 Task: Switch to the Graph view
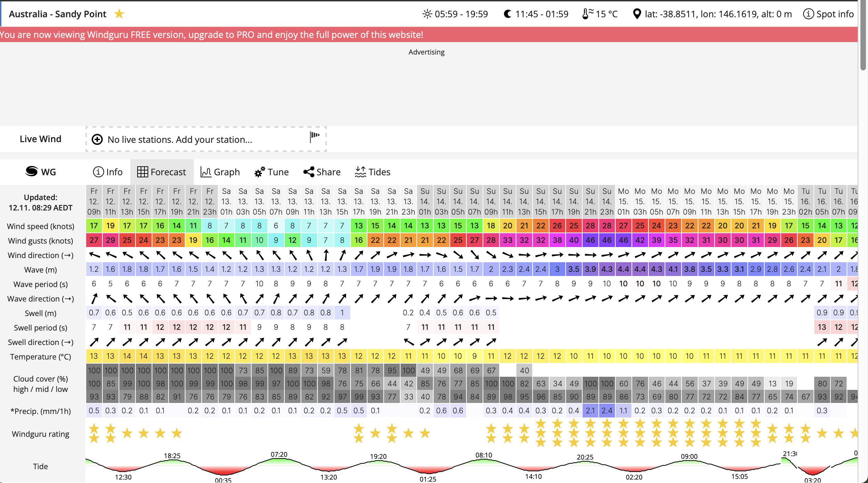pos(220,172)
